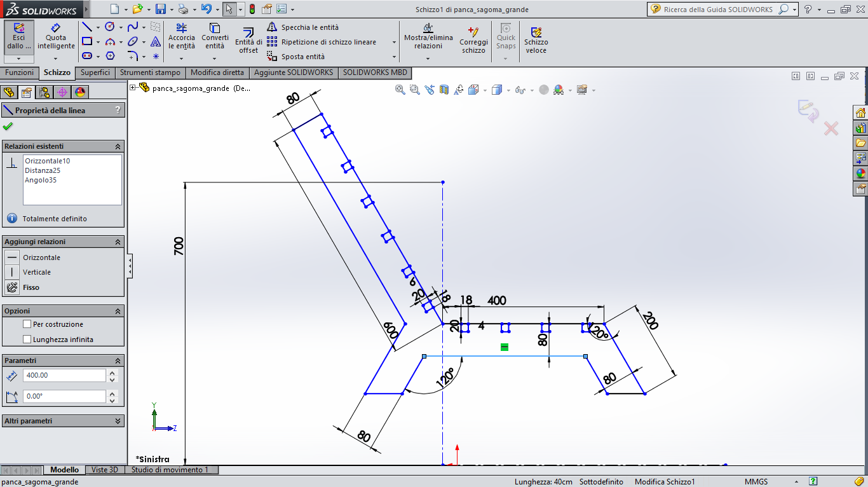Switch to the Strumenti stampo tab
868x487 pixels.
click(x=150, y=72)
